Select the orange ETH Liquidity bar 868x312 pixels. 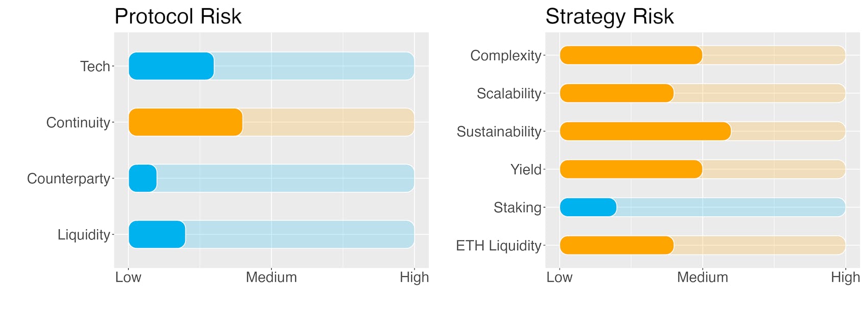[x=617, y=245]
